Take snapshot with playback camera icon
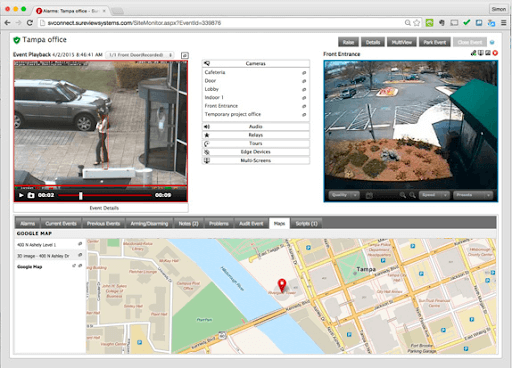Image resolution: width=512 pixels, height=368 pixels. click(31, 195)
